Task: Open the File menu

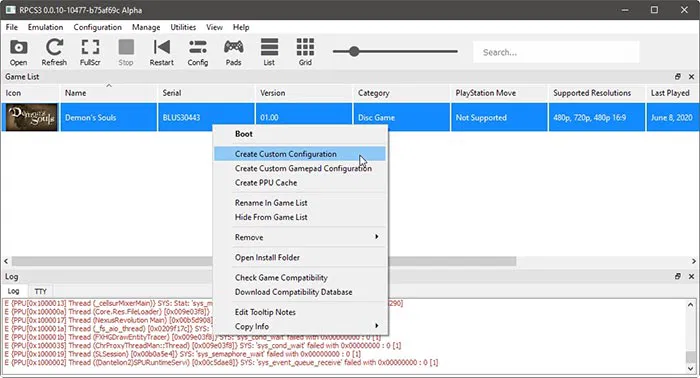Action: point(12,27)
